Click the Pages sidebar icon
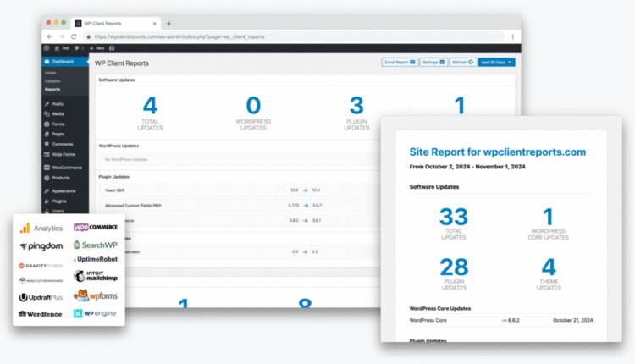The height and width of the screenshot is (364, 635). click(47, 134)
